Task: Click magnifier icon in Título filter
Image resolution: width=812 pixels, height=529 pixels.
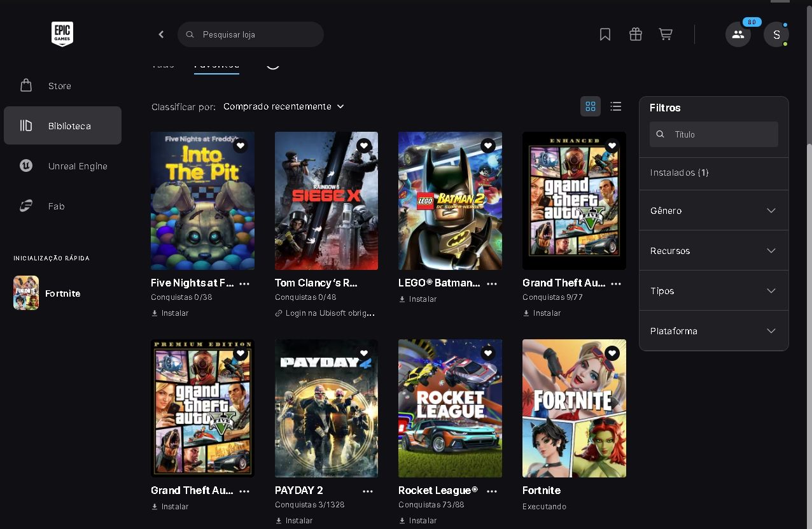Action: coord(660,134)
